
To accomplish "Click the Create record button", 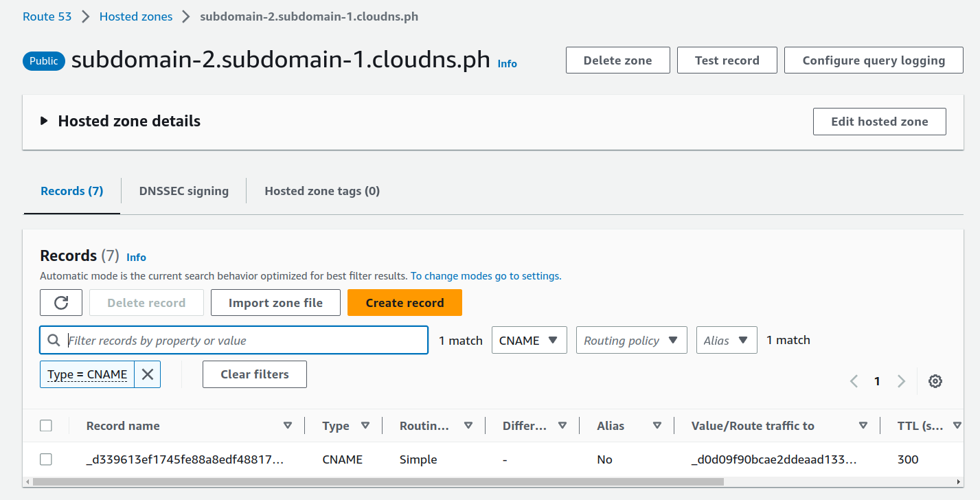I will [x=404, y=303].
